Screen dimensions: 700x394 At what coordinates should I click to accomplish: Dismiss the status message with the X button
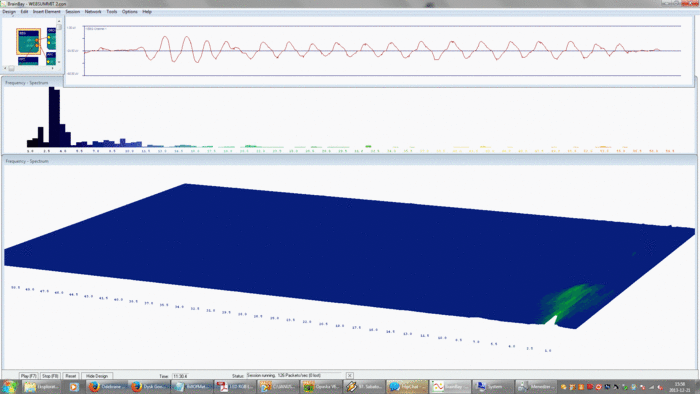point(350,376)
